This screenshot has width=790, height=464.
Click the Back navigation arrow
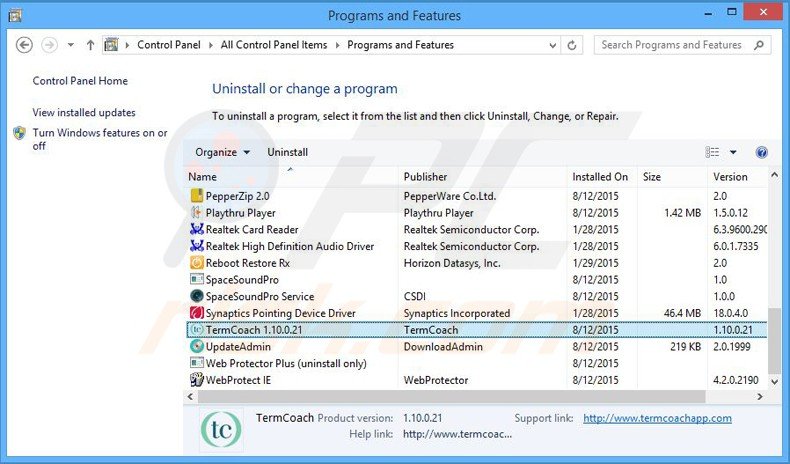coord(24,45)
